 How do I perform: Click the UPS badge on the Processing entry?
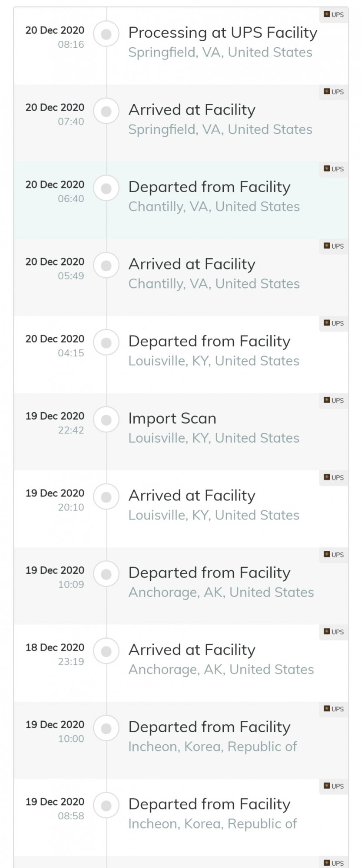tap(334, 15)
